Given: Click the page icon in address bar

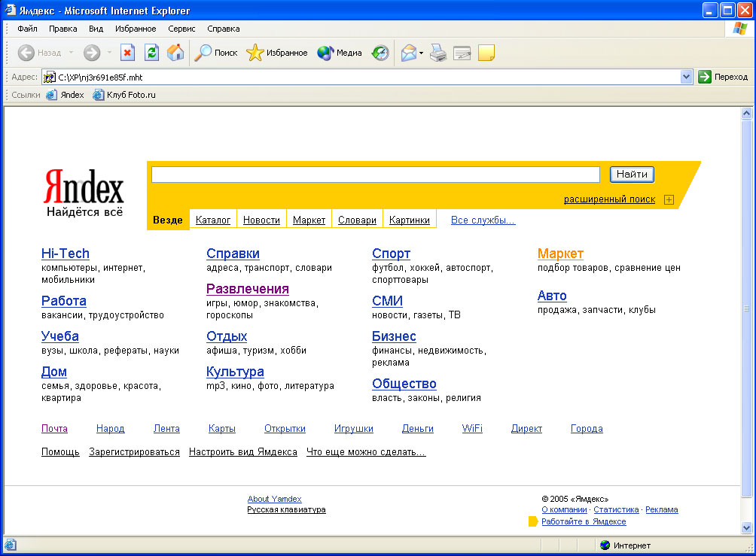Looking at the screenshot, I should tap(49, 77).
